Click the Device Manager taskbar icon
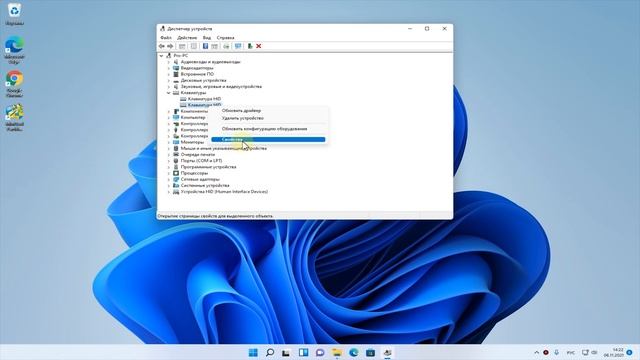 pos(387,352)
